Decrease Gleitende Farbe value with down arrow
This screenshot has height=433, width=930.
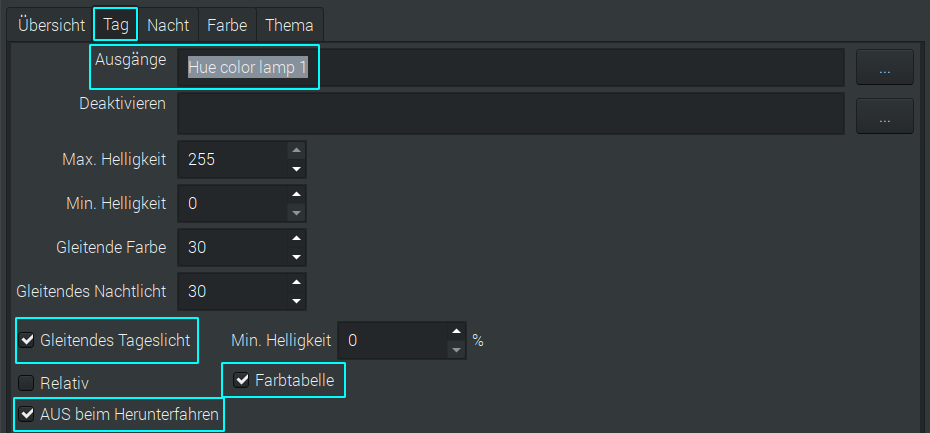pos(295,256)
